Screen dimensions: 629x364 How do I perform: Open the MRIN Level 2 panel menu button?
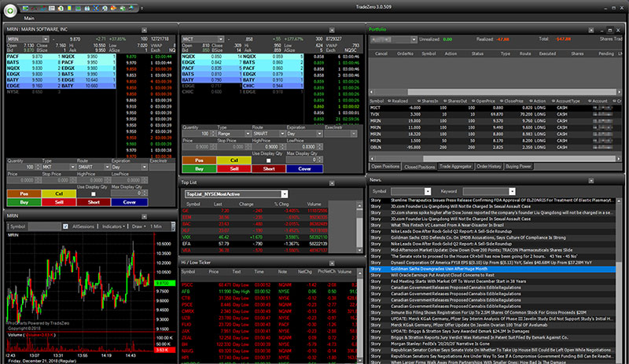point(144,30)
